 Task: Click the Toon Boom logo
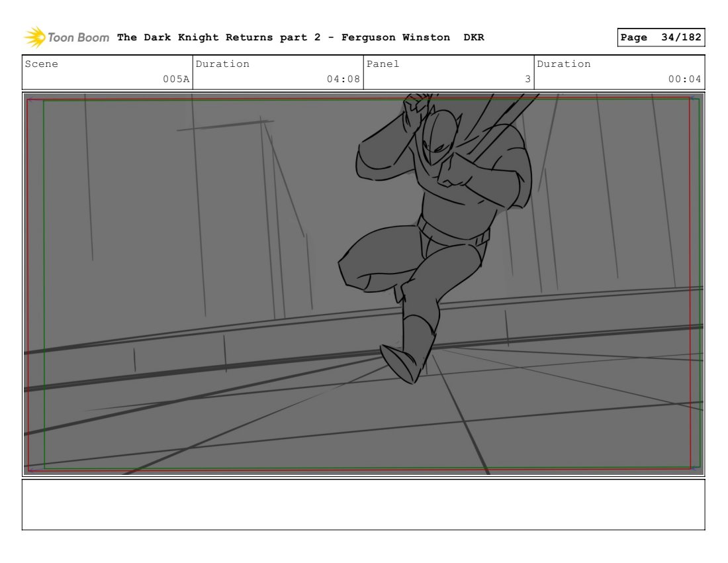(66, 37)
